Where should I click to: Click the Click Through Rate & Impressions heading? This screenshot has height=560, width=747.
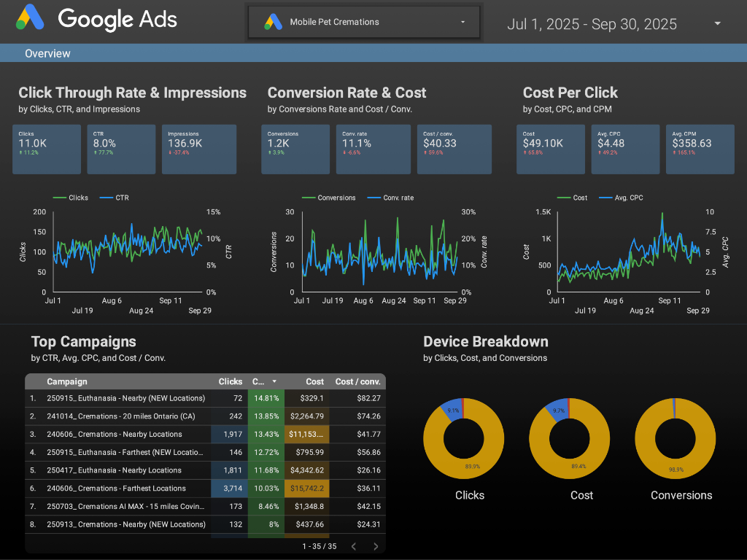point(133,93)
